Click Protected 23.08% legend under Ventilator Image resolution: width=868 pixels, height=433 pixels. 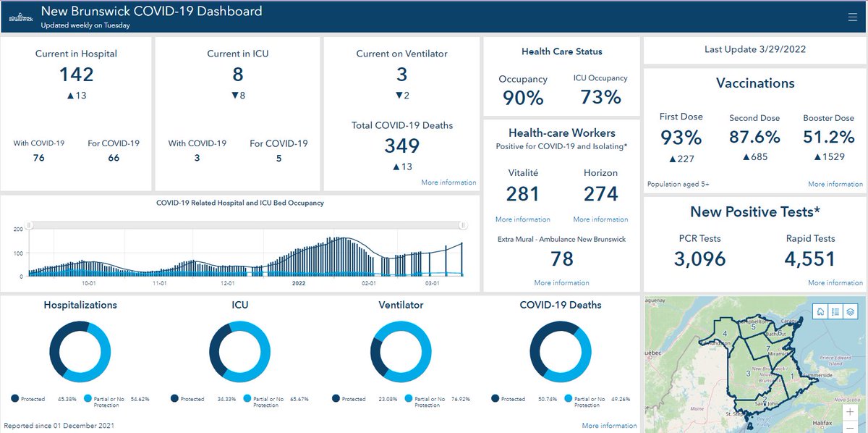(x=364, y=399)
